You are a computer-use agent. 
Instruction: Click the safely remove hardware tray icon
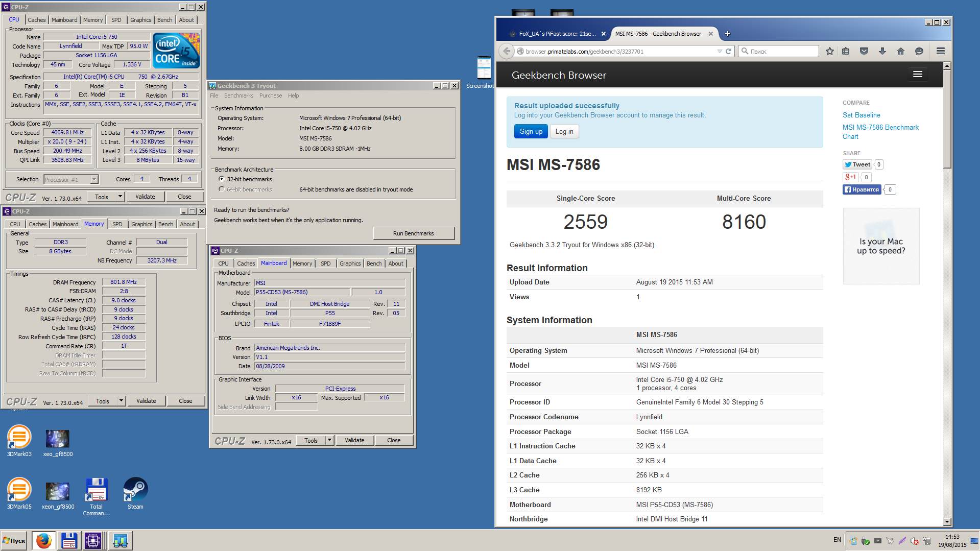[x=865, y=541]
